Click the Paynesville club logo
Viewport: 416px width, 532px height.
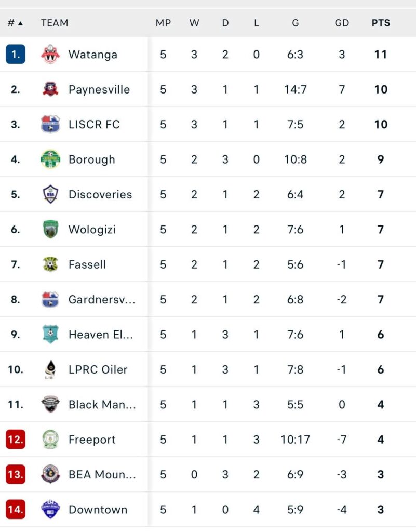(x=50, y=89)
